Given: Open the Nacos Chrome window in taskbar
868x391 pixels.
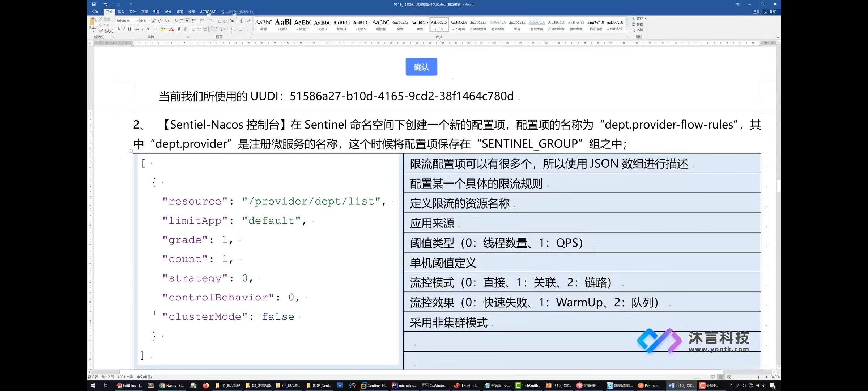Looking at the screenshot, I should [x=172, y=386].
